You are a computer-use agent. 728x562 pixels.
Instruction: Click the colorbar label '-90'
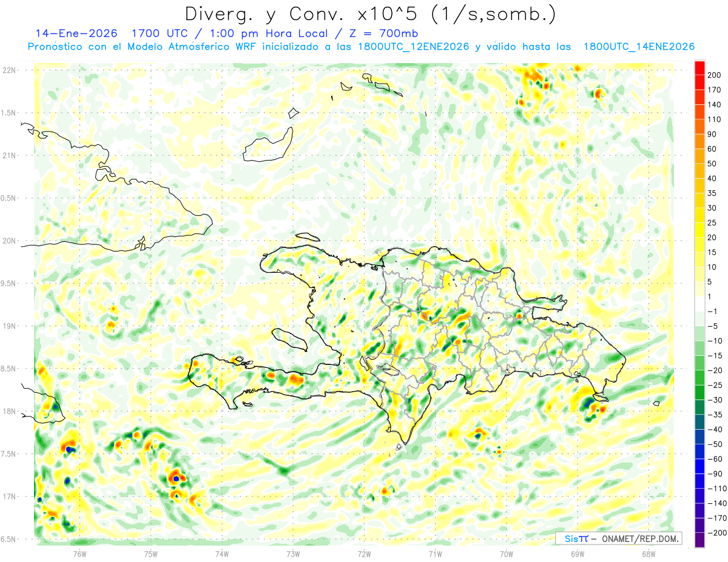coord(715,473)
